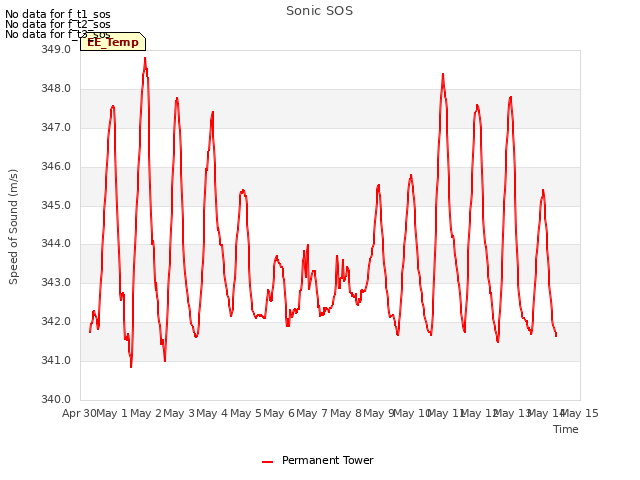640x480 pixels.
Task: Click the lowest dip below 341 near May 1
Action: click(x=131, y=367)
